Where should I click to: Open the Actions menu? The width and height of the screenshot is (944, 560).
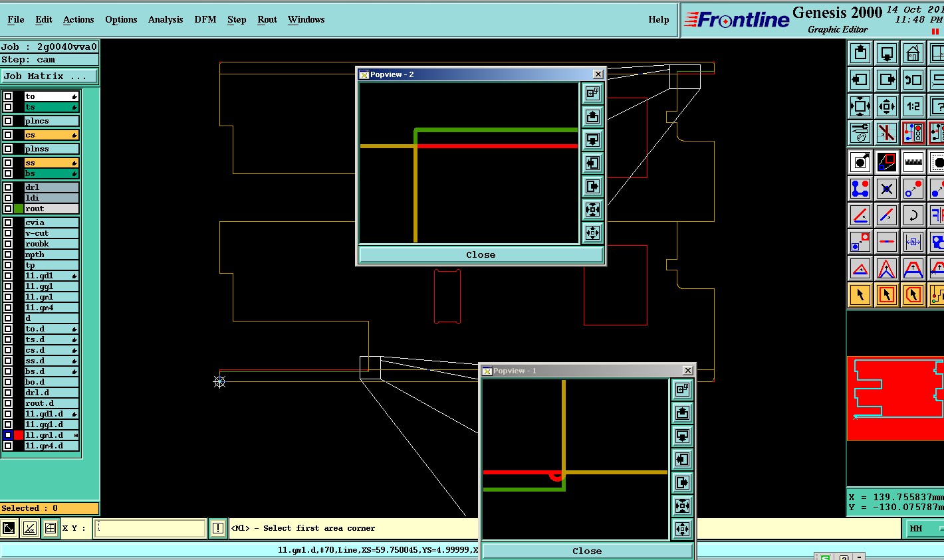(x=78, y=19)
